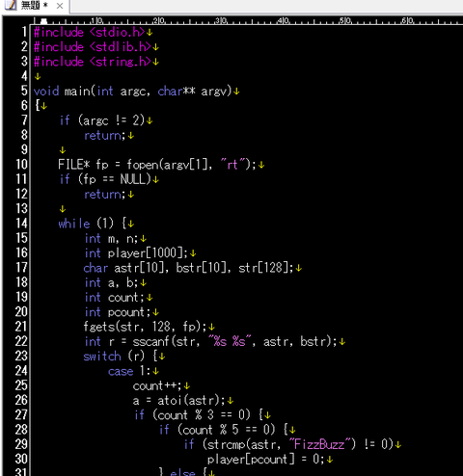Click line number 30 in the gutter
The image size is (463, 476).
tap(21, 459)
